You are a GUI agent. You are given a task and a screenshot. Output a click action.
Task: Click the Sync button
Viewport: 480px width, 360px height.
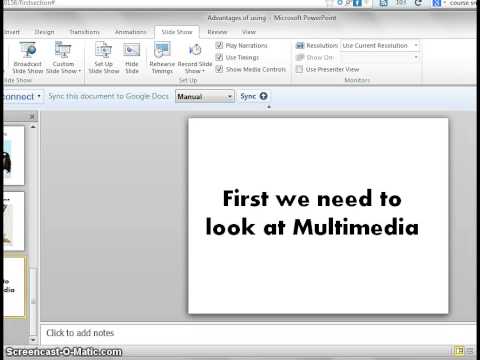click(254, 96)
